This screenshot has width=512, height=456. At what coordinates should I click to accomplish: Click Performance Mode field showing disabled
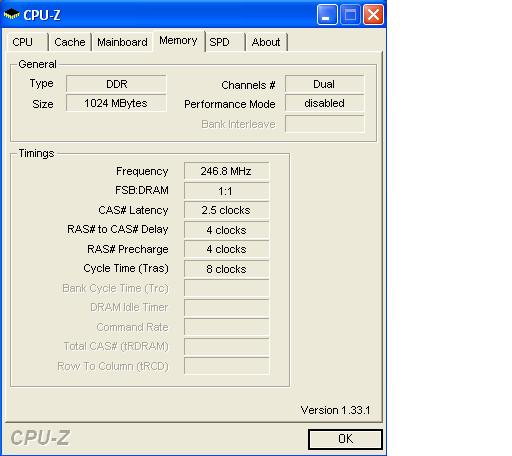tap(324, 103)
